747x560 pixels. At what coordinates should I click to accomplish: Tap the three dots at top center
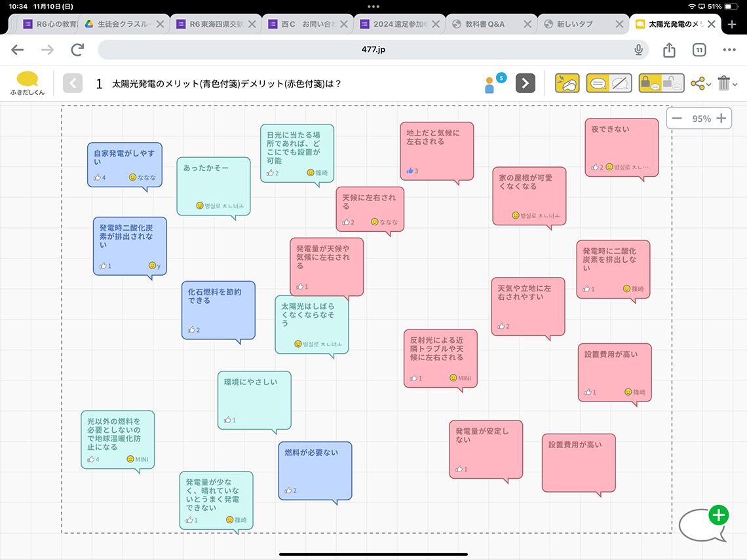373,7
